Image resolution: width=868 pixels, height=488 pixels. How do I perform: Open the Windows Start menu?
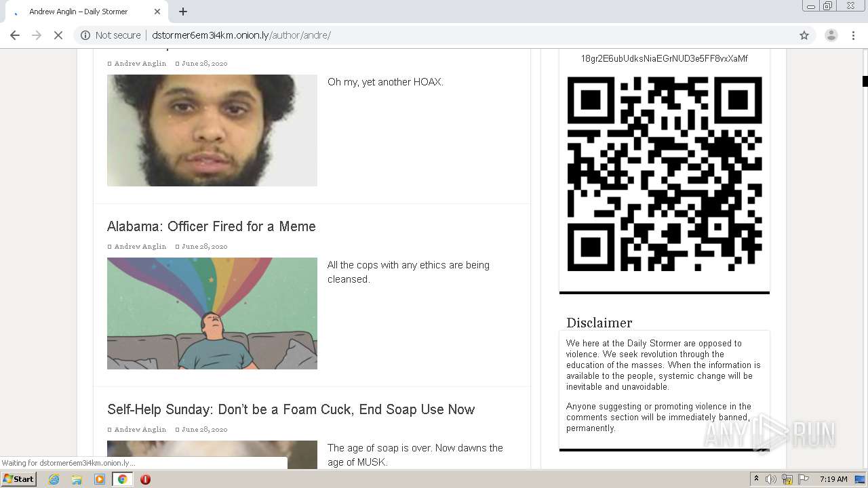[19, 479]
